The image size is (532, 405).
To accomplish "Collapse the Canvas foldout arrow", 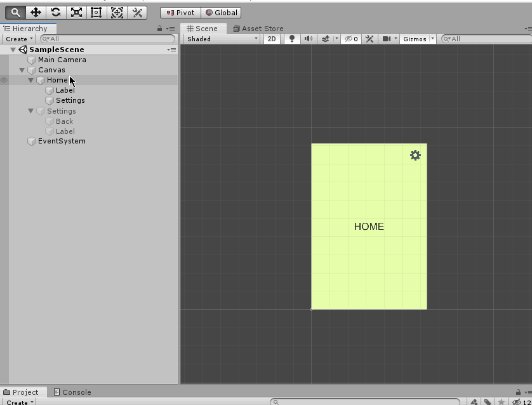I will pyautogui.click(x=22, y=70).
